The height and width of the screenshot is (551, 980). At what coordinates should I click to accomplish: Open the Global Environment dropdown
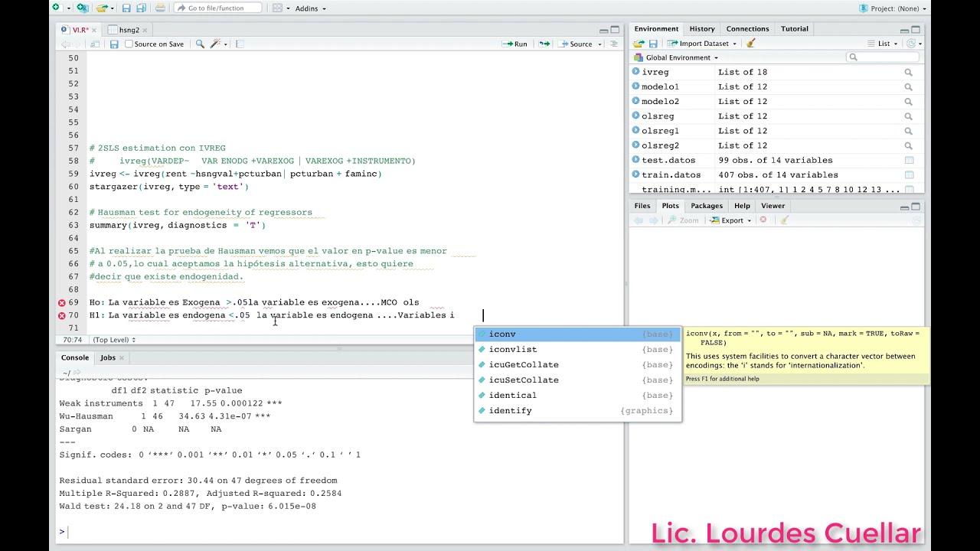point(677,57)
